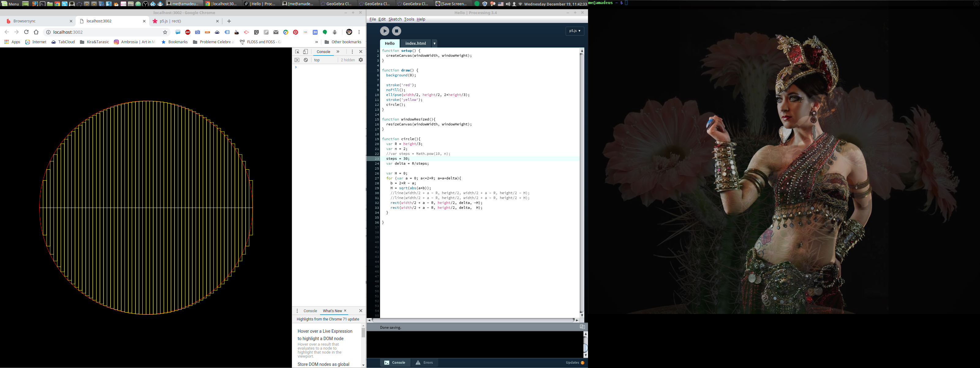Open the Ambrosia Instagram bookmark

click(135, 42)
